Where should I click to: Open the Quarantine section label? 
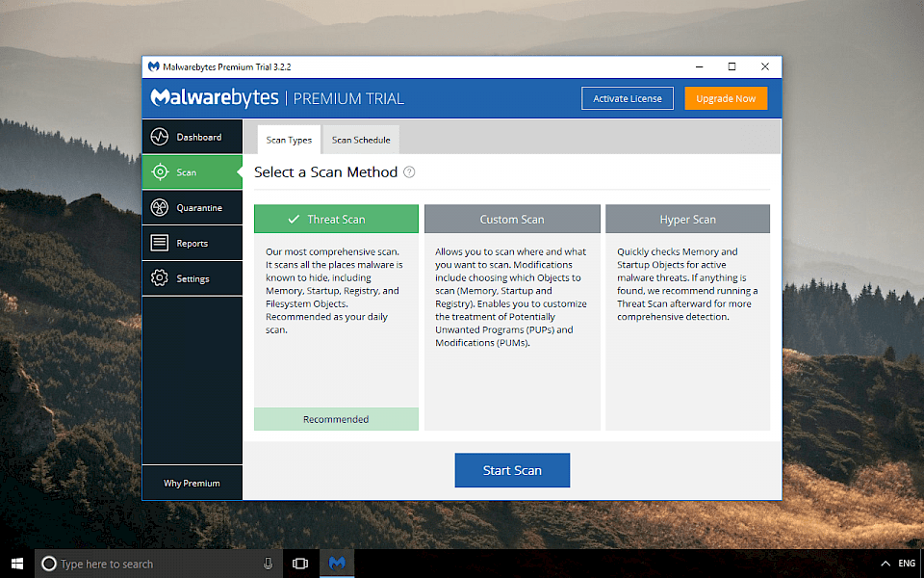tap(199, 208)
